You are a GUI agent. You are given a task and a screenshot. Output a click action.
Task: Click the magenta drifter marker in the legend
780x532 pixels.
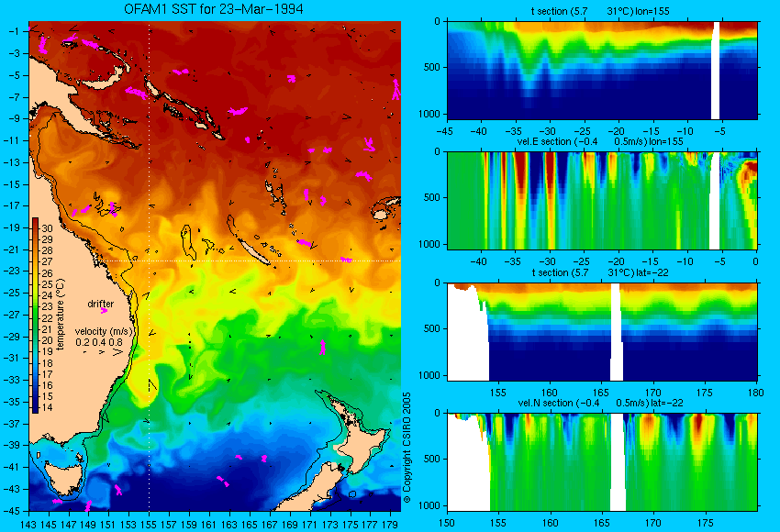click(x=104, y=311)
